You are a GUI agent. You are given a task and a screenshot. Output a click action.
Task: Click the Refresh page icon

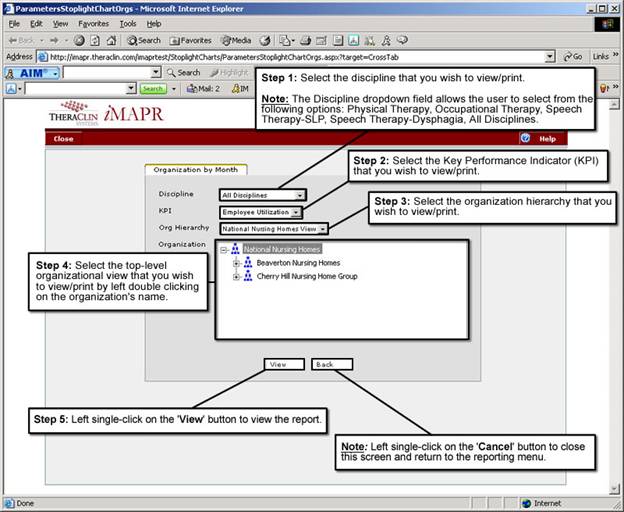93,40
